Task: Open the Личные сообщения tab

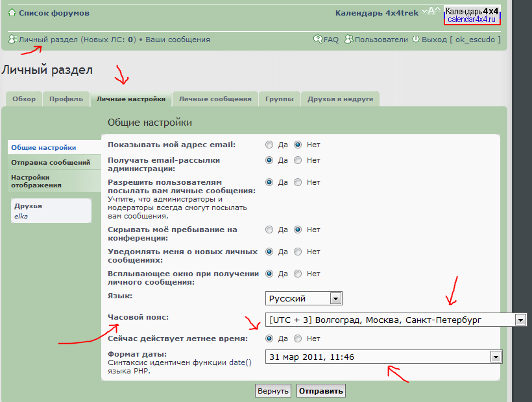Action: click(215, 99)
